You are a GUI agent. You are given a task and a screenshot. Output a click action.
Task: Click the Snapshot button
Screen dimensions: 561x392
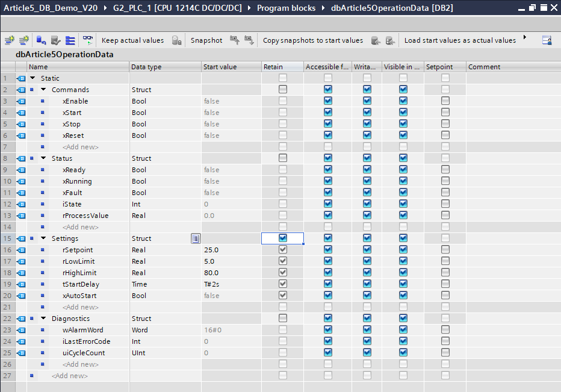pyautogui.click(x=206, y=40)
